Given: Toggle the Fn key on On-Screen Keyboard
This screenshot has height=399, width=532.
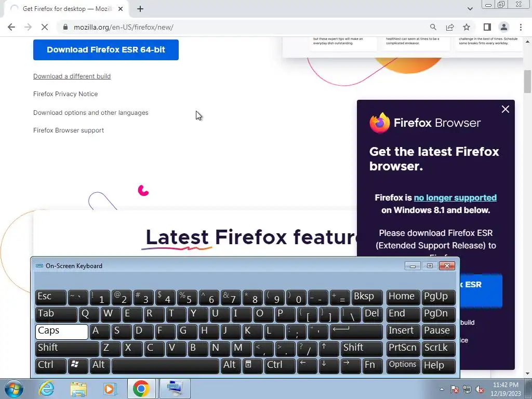Looking at the screenshot, I should (x=372, y=366).
